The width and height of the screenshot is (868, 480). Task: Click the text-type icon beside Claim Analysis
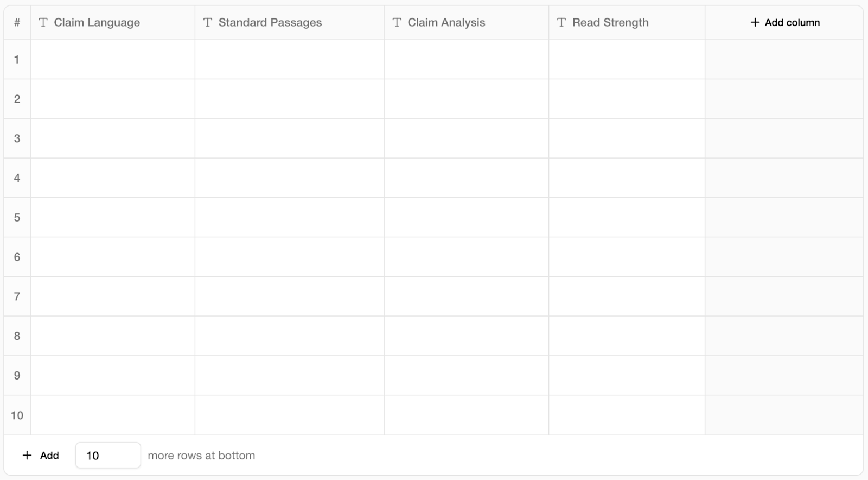[397, 22]
